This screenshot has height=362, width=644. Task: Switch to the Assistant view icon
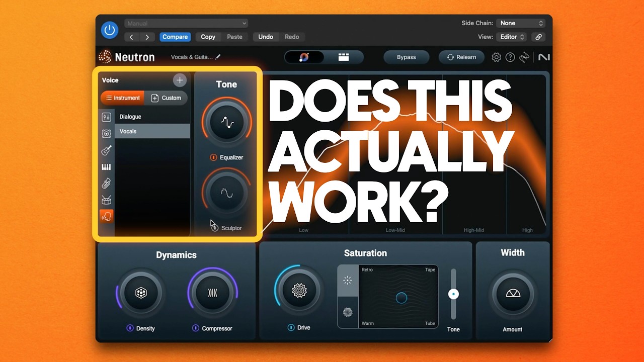304,57
